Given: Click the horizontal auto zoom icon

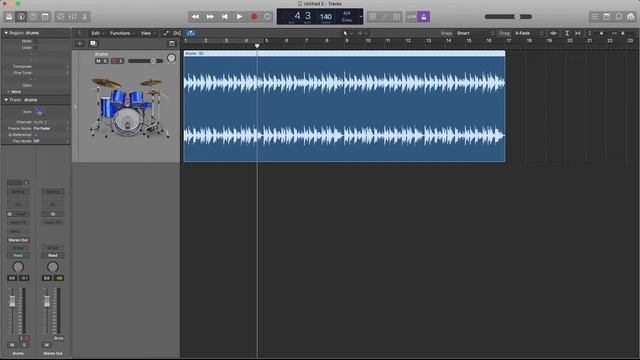Looking at the screenshot, I should (x=578, y=33).
